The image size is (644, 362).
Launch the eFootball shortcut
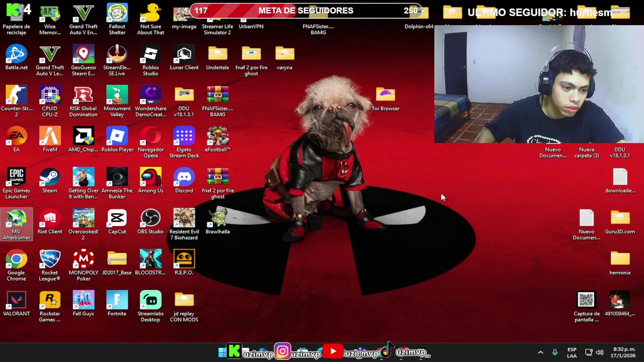(217, 139)
